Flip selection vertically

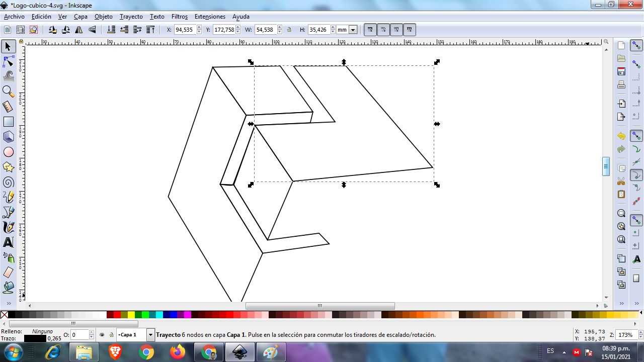(x=92, y=30)
